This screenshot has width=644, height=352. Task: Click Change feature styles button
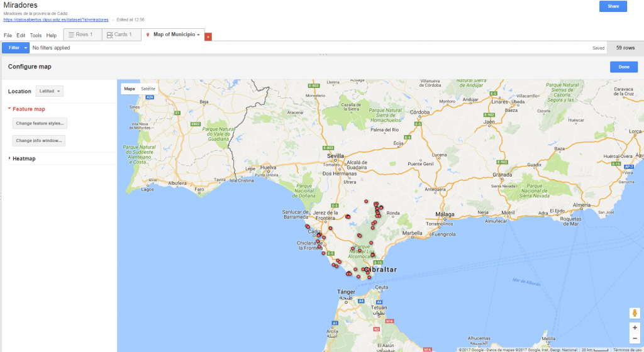point(40,123)
